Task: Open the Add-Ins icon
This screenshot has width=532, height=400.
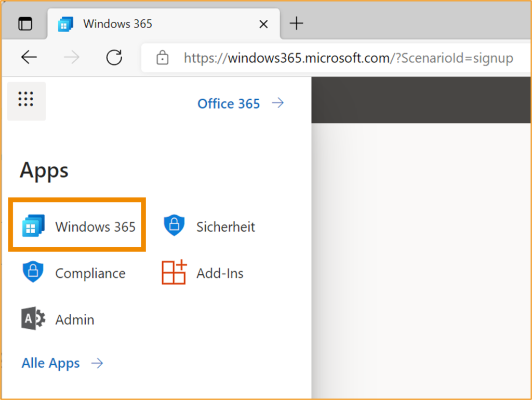Action: click(175, 272)
